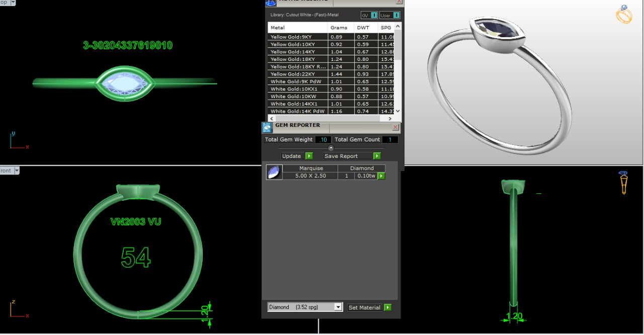The height and width of the screenshot is (335, 644).
Task: Open the Front viewport dropdown arrow
Action: point(17,171)
